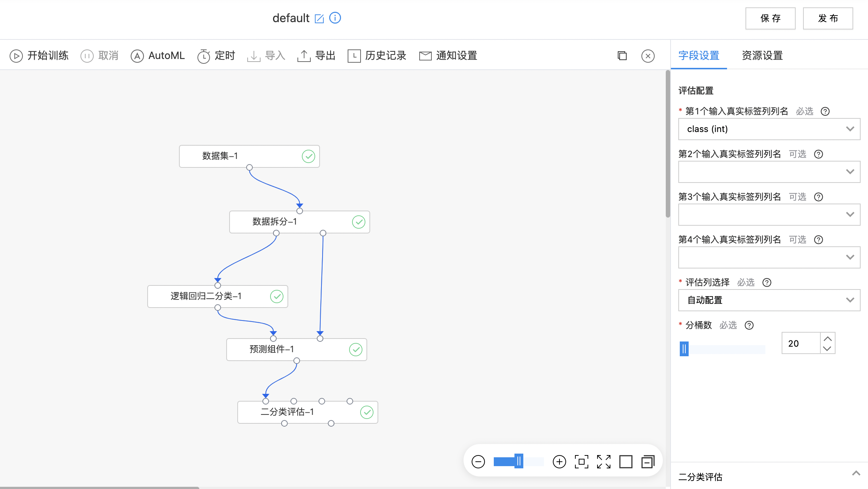Click the output port of 数据集-1

point(249,167)
